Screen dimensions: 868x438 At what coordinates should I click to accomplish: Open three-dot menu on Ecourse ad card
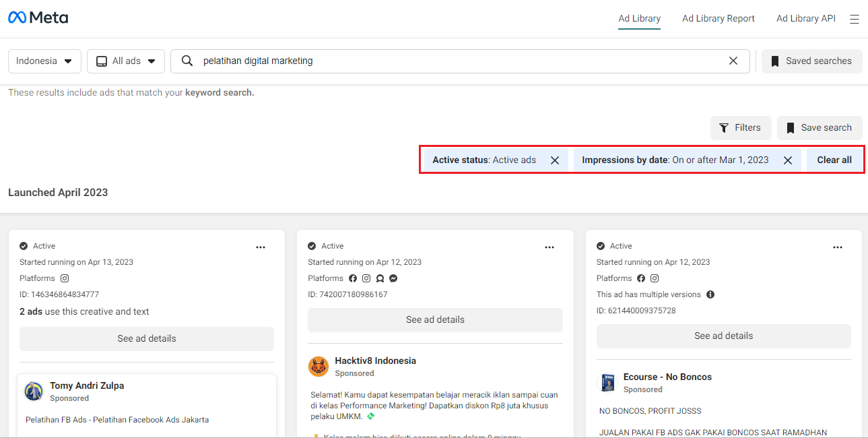coord(838,247)
